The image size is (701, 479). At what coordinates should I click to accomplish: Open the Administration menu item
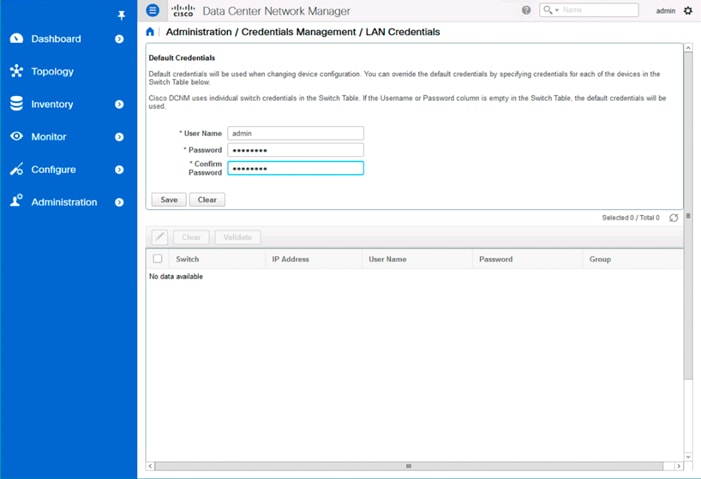click(x=64, y=202)
